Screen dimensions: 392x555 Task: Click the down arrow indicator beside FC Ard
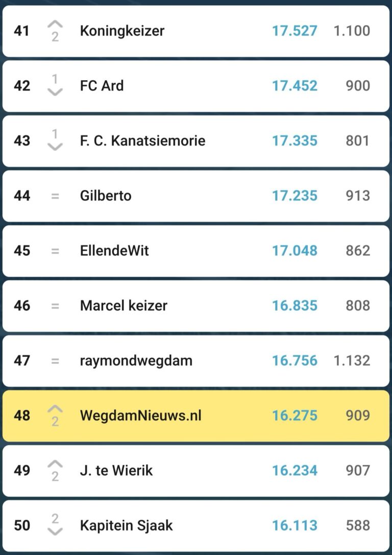(55, 92)
